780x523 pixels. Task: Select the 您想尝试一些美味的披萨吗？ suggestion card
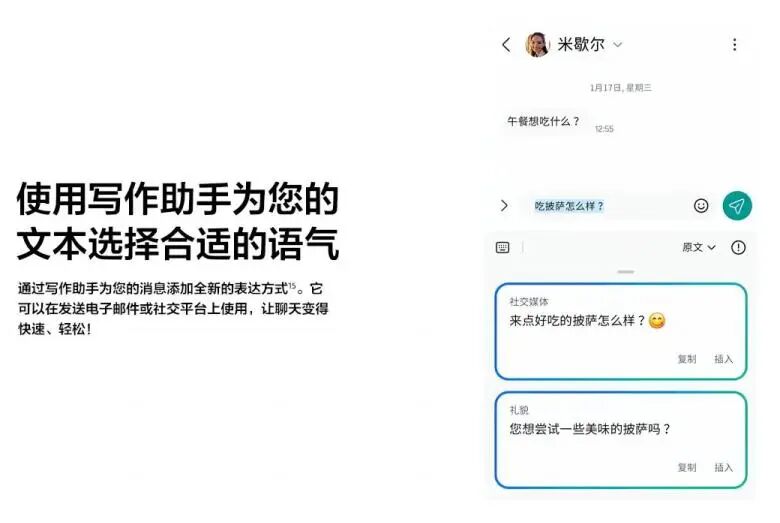[621, 440]
